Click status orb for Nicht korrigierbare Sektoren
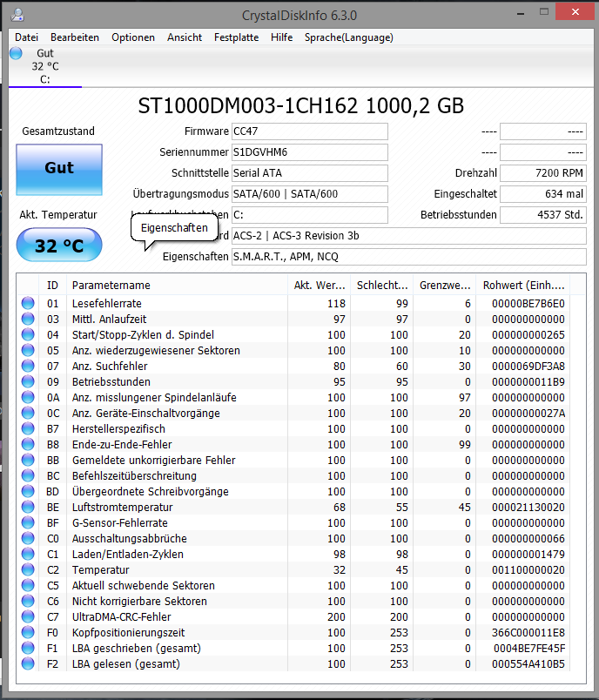 (x=28, y=601)
